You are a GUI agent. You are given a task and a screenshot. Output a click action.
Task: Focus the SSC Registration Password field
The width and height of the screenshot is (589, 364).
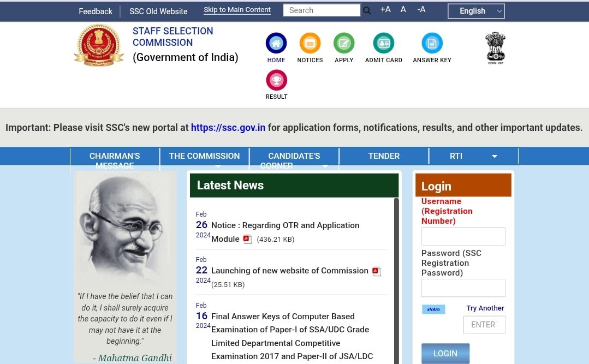tap(463, 288)
